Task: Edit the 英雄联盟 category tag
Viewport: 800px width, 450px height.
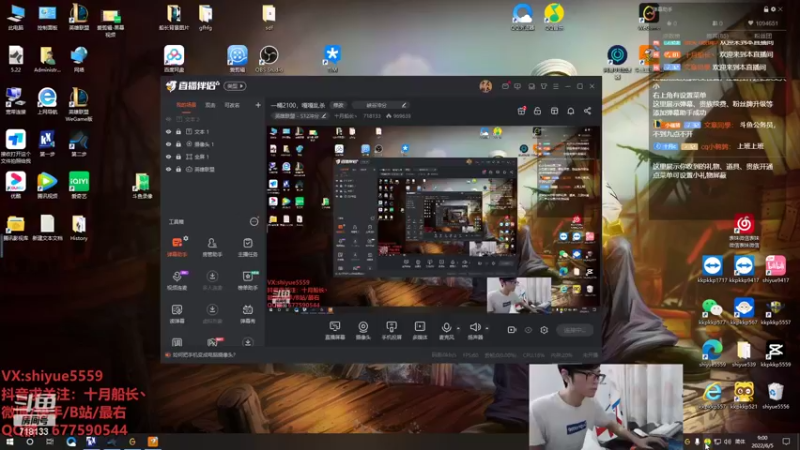Action: (x=300, y=116)
